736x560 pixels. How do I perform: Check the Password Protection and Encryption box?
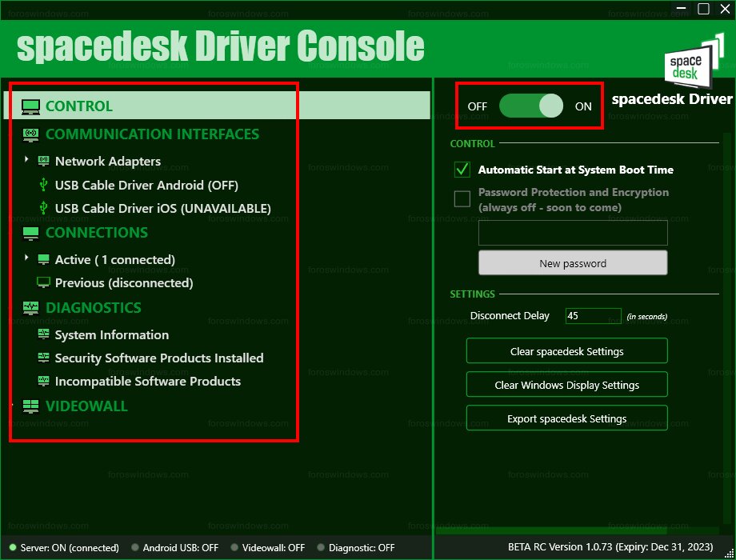point(462,198)
